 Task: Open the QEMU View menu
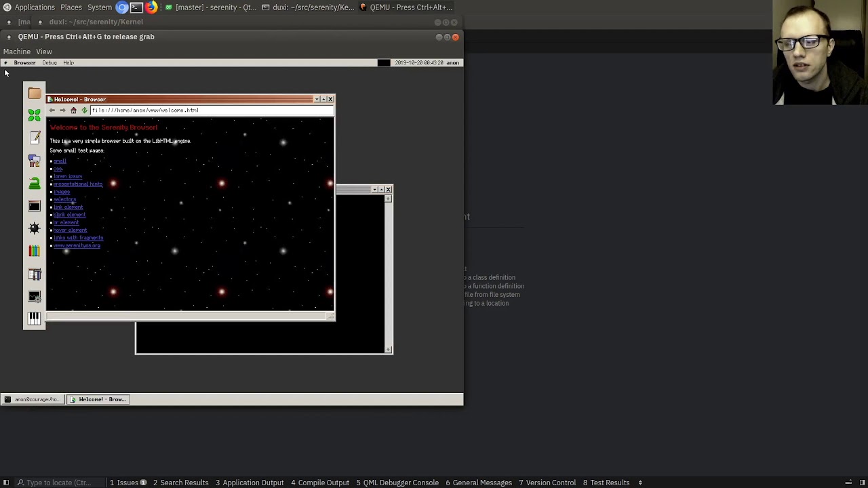(44, 52)
